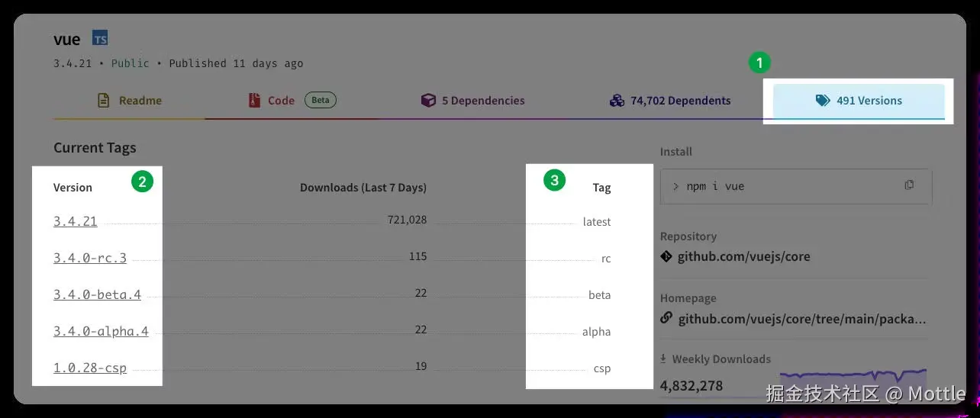Open version 3.4.0-rc.3 link
Viewport: 980px width, 418px height.
pos(90,259)
